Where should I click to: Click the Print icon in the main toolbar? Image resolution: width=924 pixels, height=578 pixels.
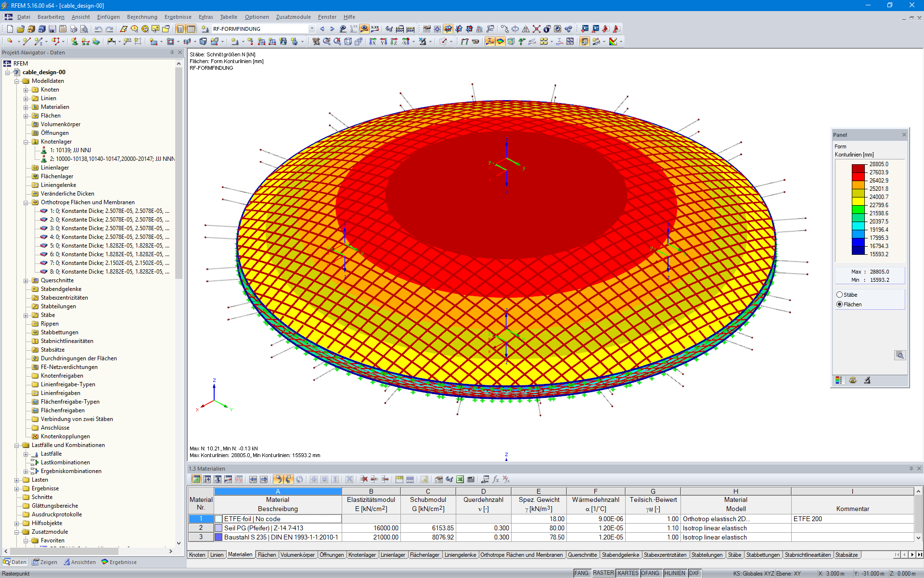[x=73, y=29]
